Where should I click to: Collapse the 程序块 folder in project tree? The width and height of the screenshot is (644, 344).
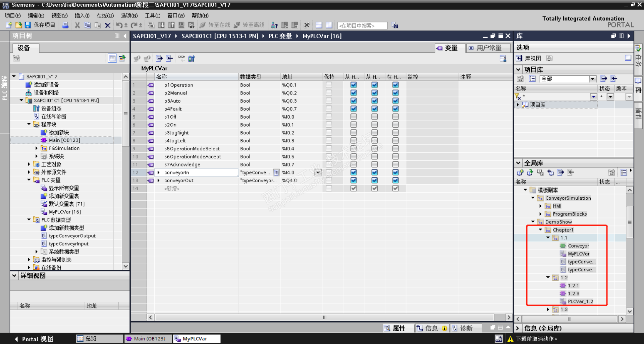pyautogui.click(x=29, y=124)
